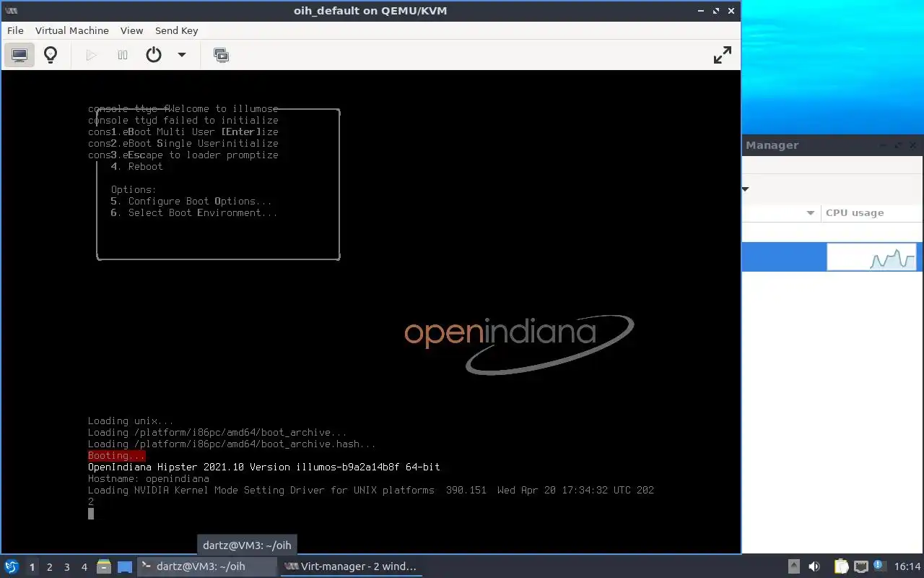Pause the virtual machine
This screenshot has width=924, height=578.
click(123, 55)
